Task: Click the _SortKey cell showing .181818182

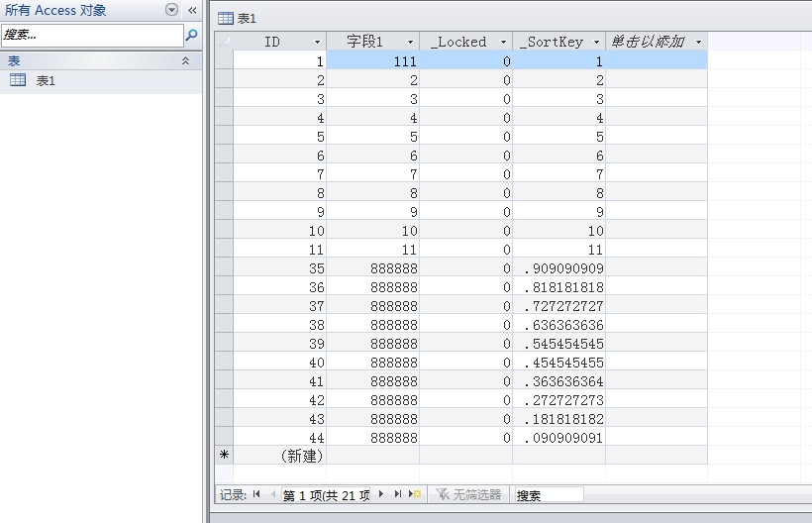Action: click(558, 419)
